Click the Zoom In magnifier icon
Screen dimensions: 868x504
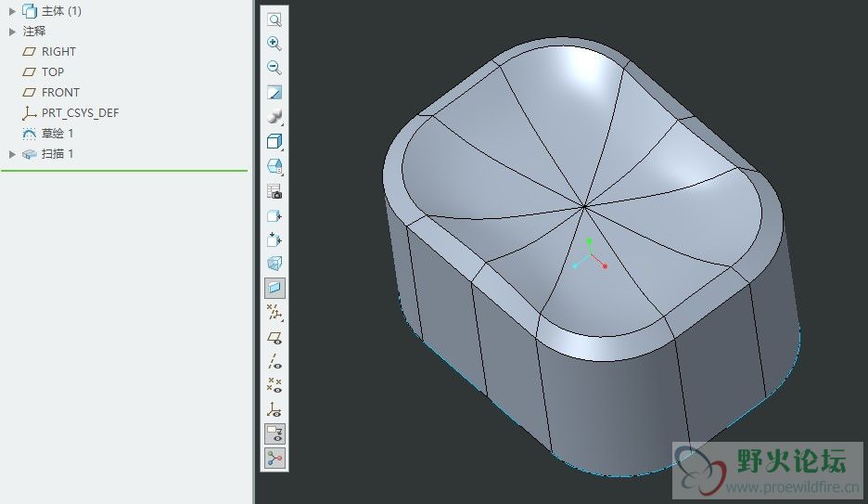(x=274, y=44)
